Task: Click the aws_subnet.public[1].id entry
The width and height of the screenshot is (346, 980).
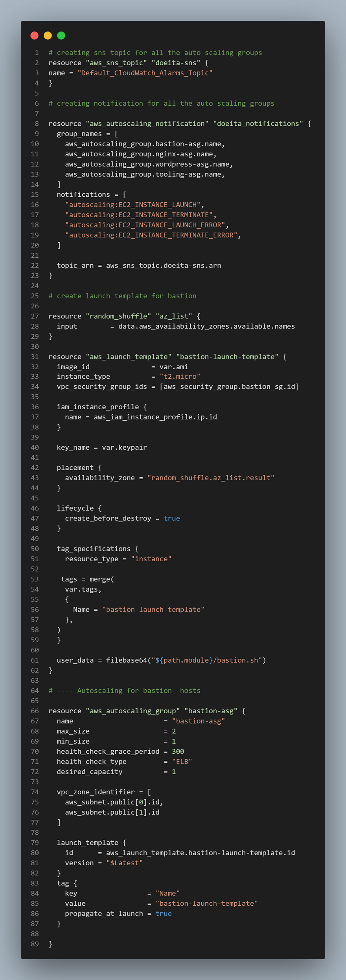Action: point(112,812)
